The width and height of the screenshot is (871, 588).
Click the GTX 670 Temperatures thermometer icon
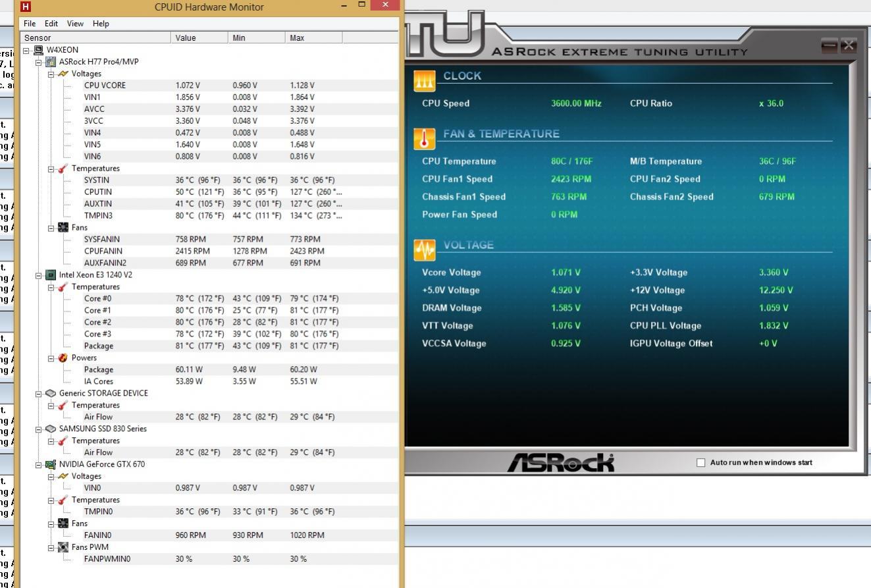63,500
